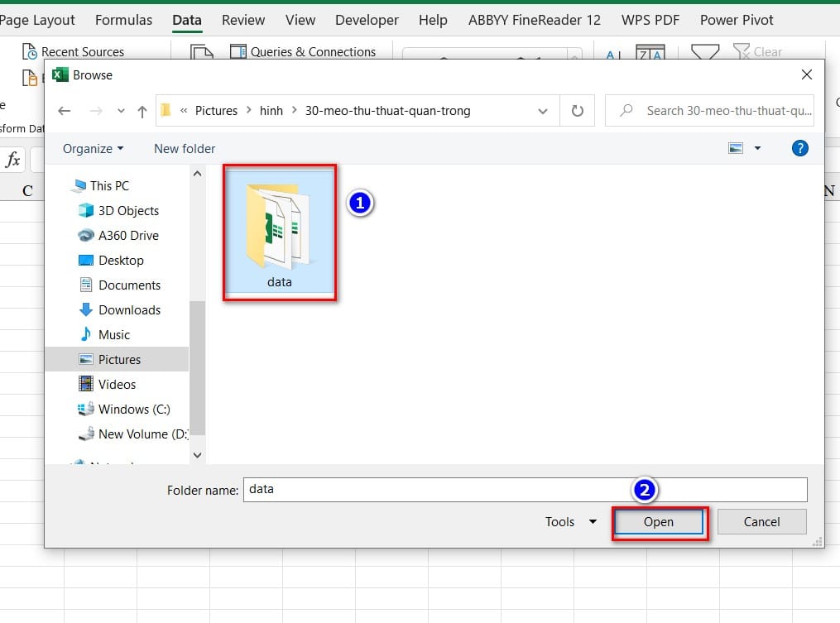Select the data folder thumbnail

[279, 232]
